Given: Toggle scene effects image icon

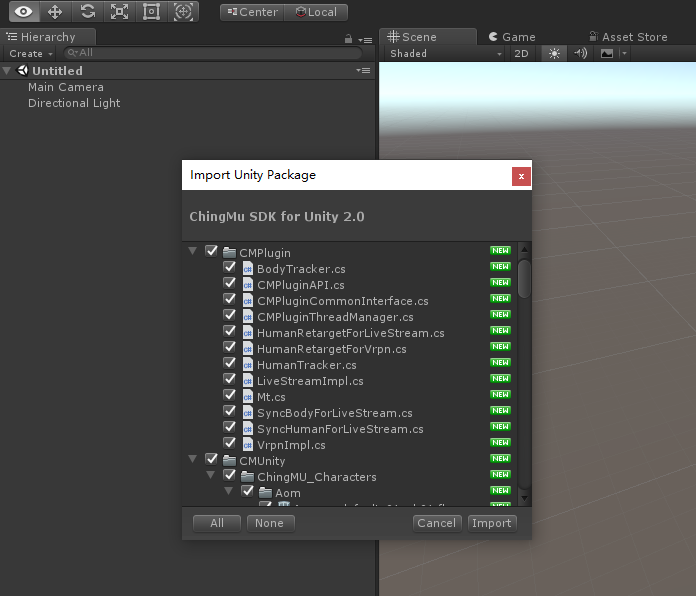Looking at the screenshot, I should coord(607,54).
